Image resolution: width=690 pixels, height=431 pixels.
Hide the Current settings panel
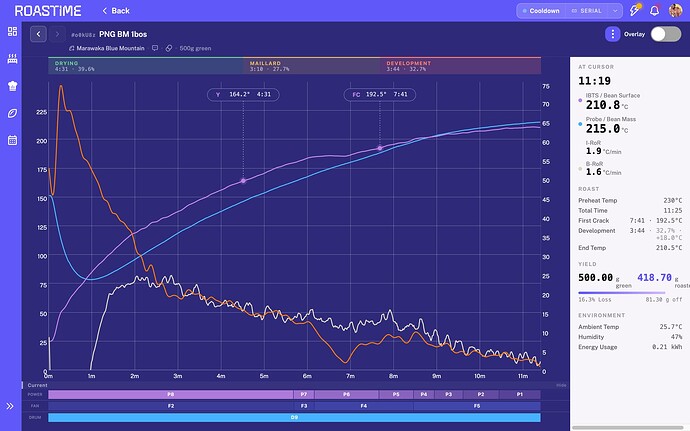point(561,385)
